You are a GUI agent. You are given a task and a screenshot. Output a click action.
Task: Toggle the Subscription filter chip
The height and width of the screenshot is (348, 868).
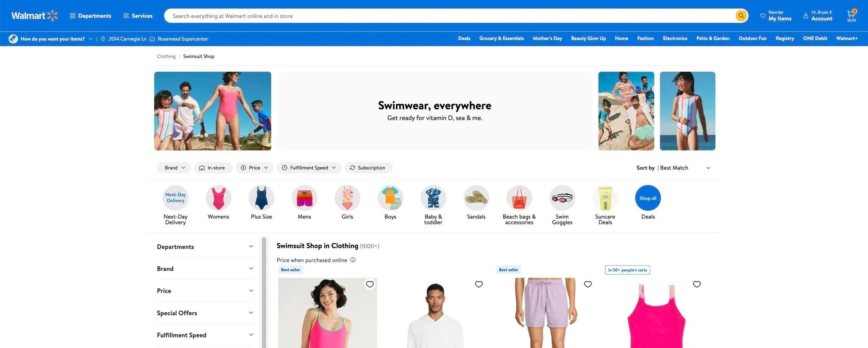368,168
